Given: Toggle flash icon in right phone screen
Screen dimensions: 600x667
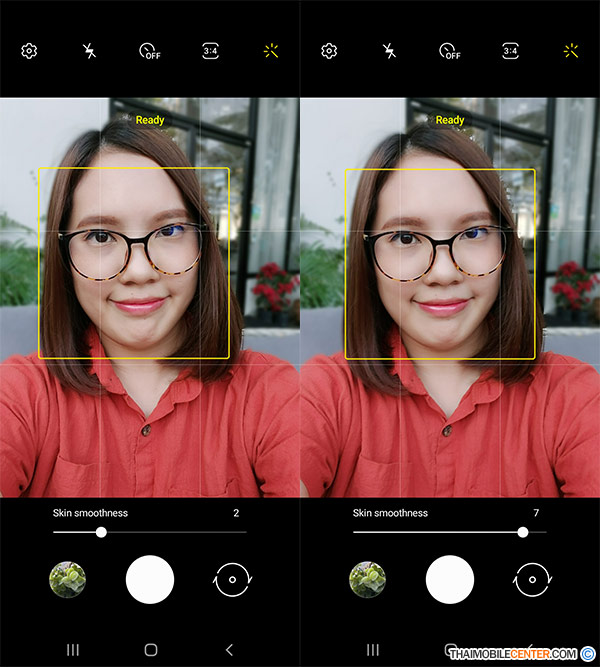Looking at the screenshot, I should [389, 51].
